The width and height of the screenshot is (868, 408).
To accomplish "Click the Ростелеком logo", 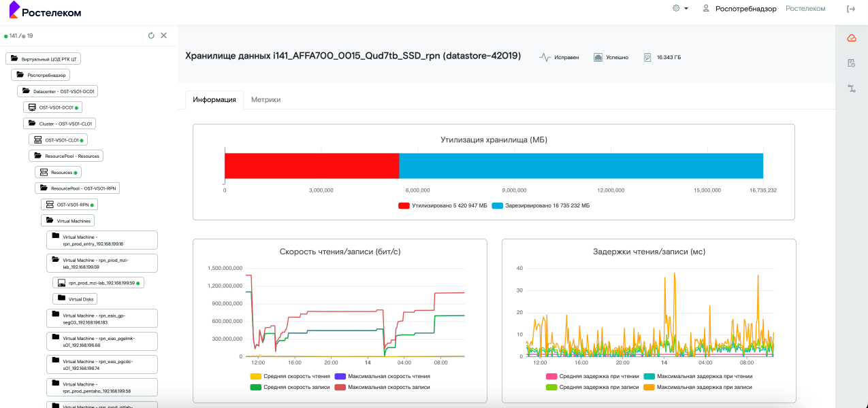I will (x=45, y=12).
